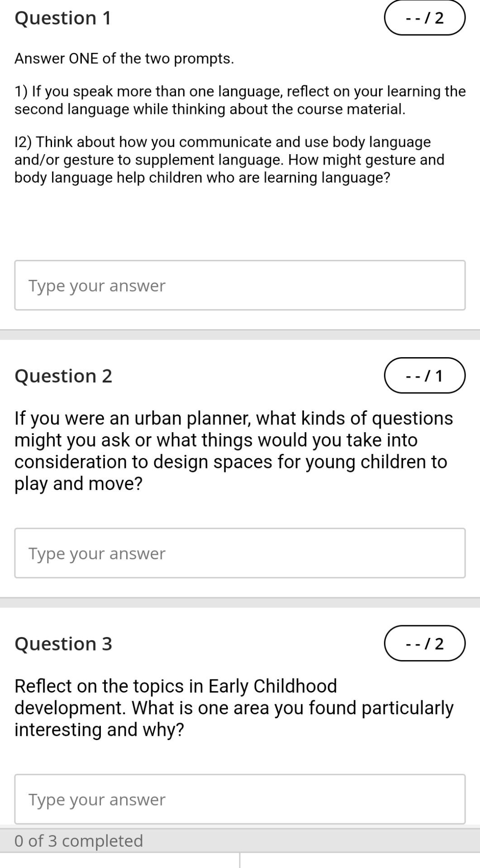
Task: Select the "-- / 2" score badge for Question 3
Action: [x=424, y=643]
